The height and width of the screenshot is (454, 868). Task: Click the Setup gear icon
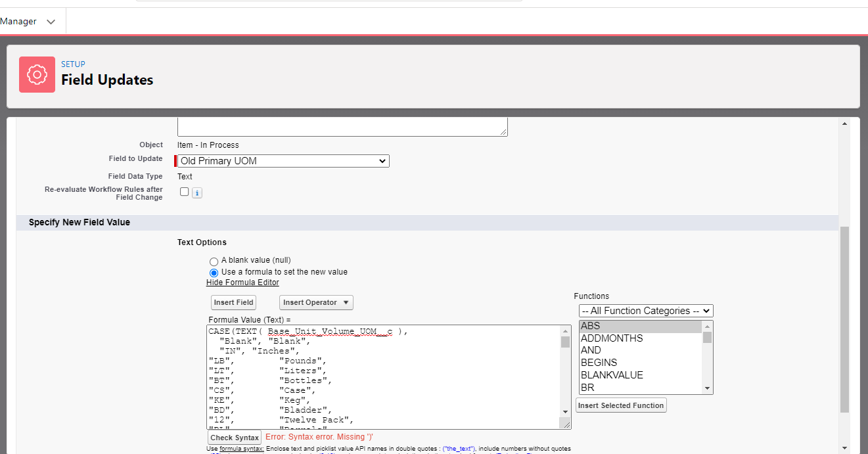(37, 74)
